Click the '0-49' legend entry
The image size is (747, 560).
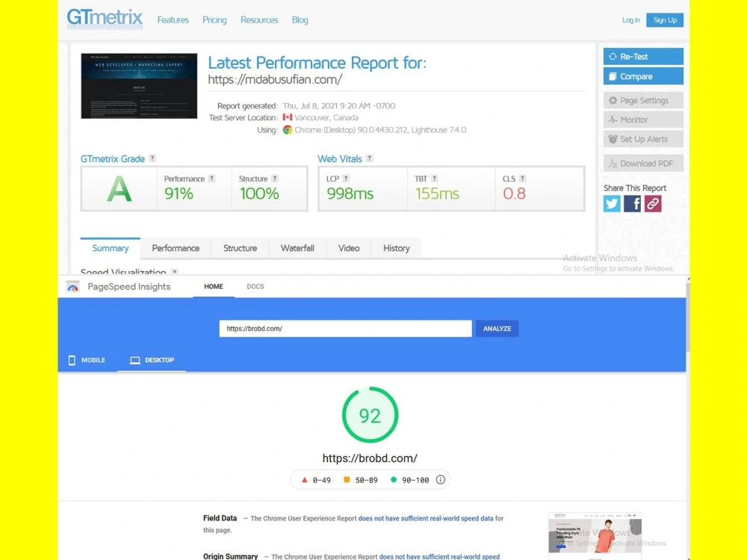point(316,479)
